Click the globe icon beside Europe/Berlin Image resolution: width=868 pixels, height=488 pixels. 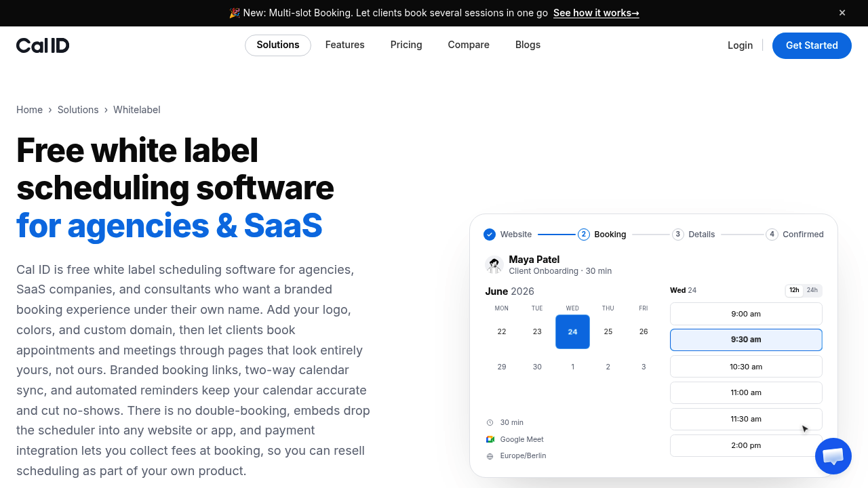[490, 456]
